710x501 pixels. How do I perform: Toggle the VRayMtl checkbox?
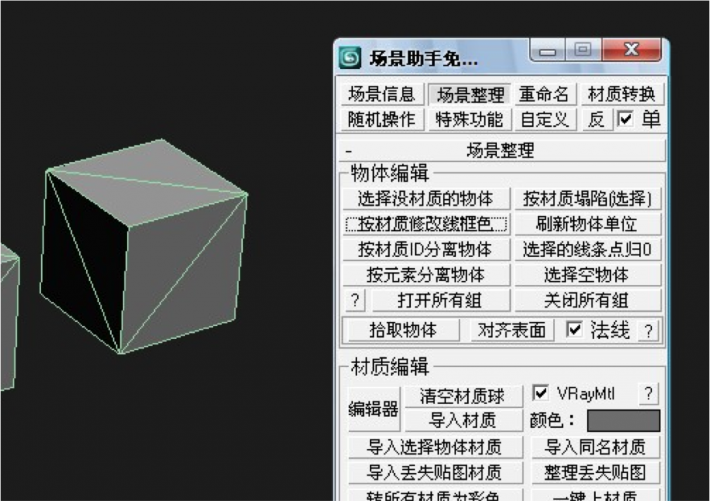[x=540, y=393]
